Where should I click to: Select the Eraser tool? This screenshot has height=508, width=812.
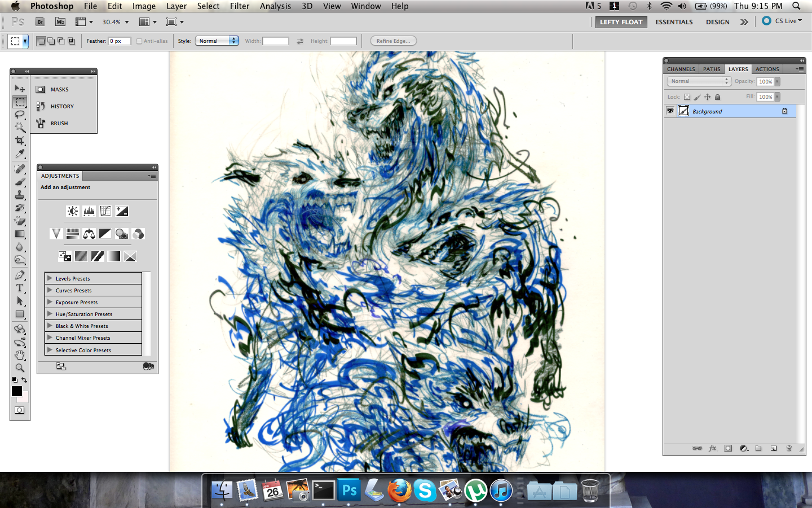[20, 221]
